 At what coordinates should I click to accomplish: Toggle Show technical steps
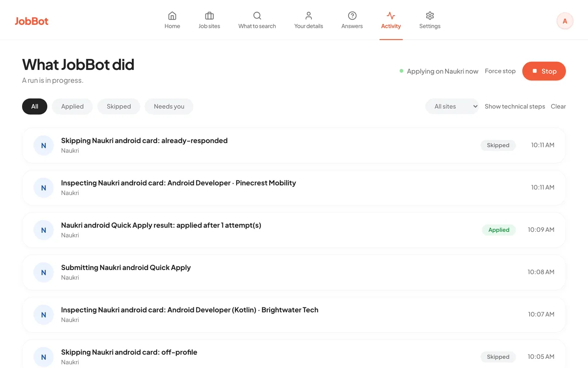click(515, 106)
